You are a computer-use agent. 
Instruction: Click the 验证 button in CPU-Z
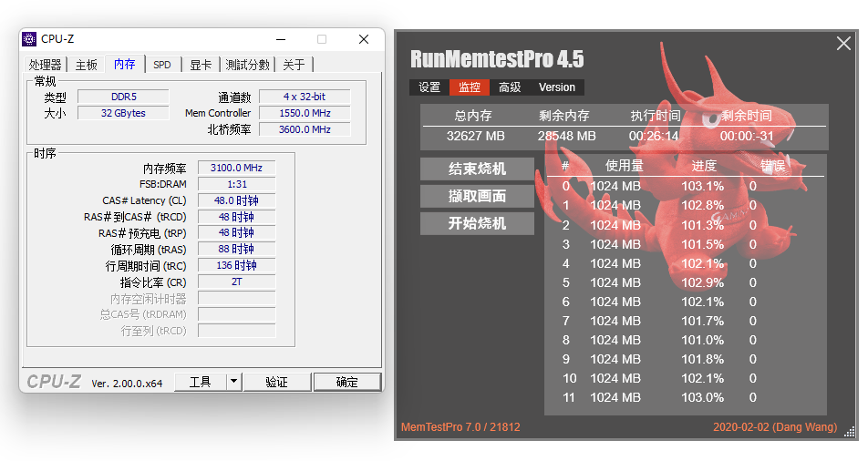click(277, 382)
